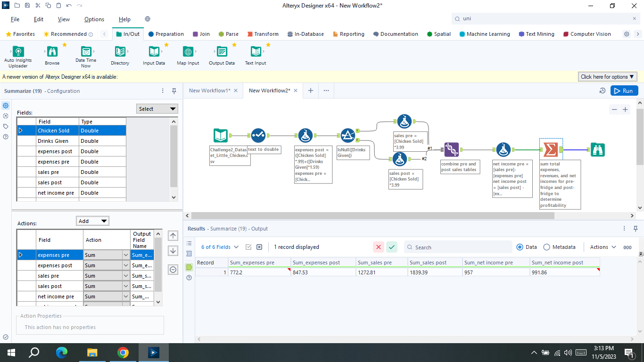This screenshot has height=362, width=644.
Task: Select the Date Time Now tool
Action: pyautogui.click(x=86, y=57)
